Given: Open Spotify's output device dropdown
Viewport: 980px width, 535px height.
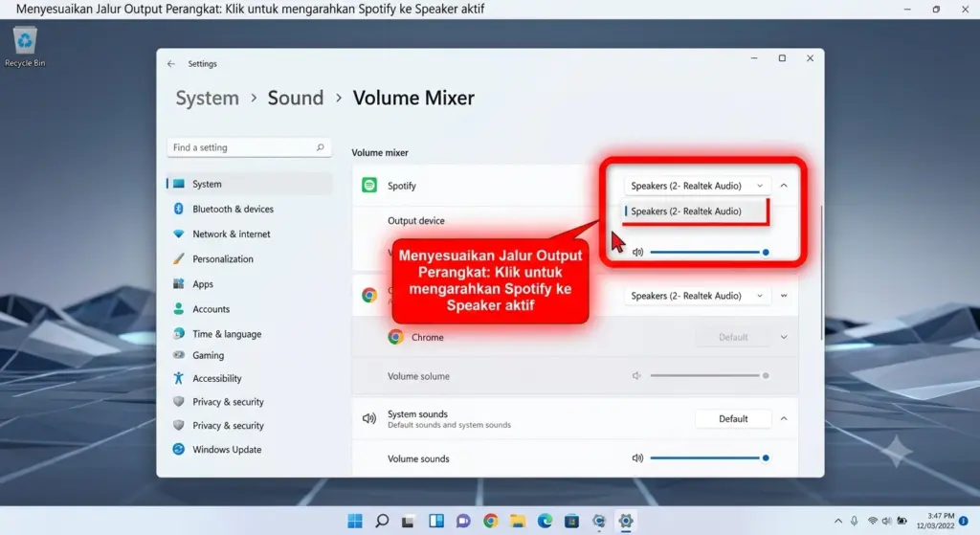Looking at the screenshot, I should (x=697, y=186).
